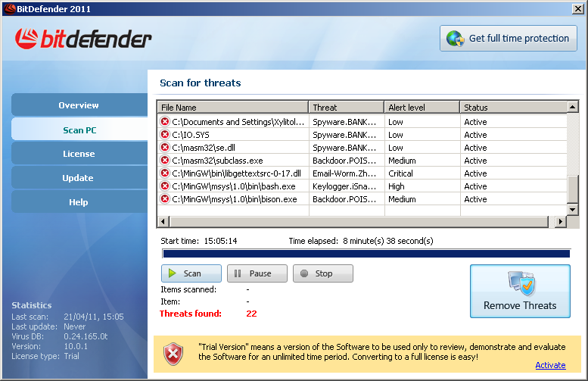
Task: Click the Time elapsed value
Action: click(x=387, y=241)
